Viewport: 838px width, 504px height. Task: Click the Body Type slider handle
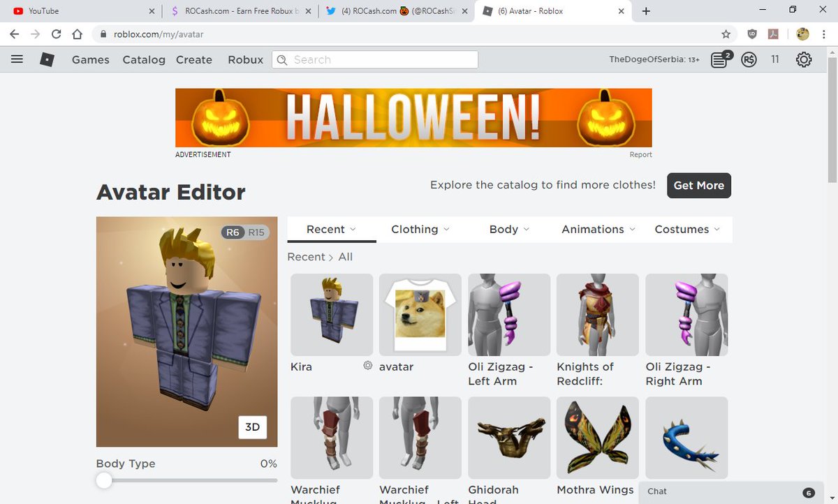pyautogui.click(x=104, y=480)
